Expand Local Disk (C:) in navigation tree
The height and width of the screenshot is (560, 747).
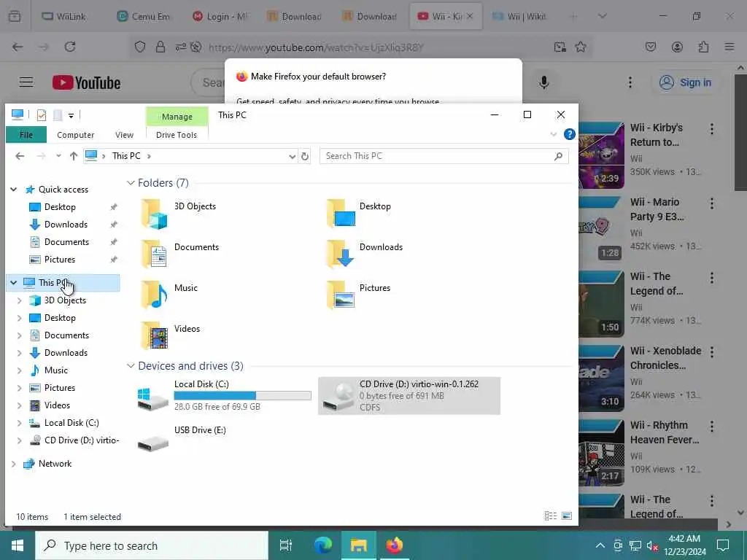click(x=20, y=423)
